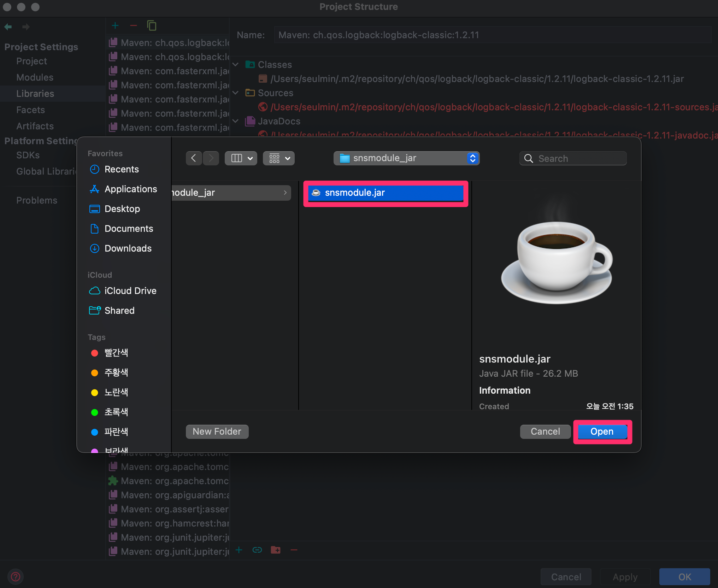
Task: Click the New Folder button
Action: pos(217,431)
